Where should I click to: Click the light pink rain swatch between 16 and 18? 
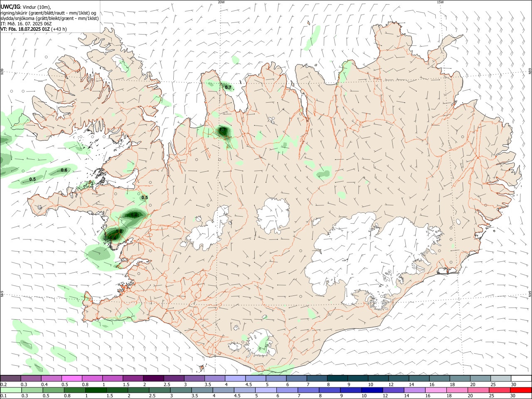[436, 390]
